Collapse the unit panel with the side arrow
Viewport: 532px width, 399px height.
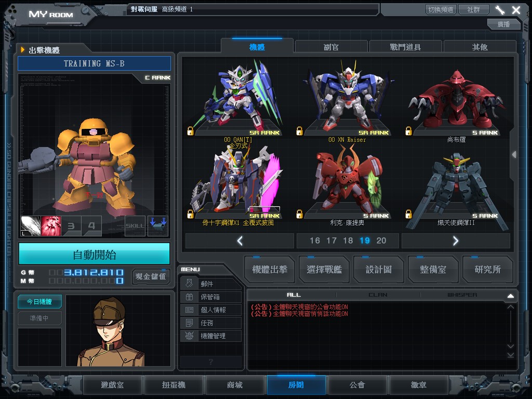click(x=514, y=155)
